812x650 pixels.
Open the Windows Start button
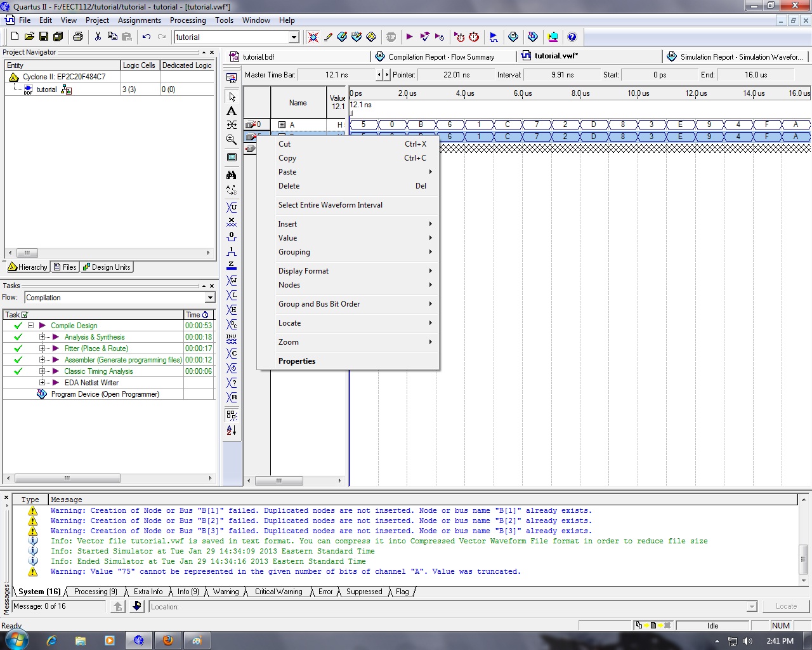16,640
